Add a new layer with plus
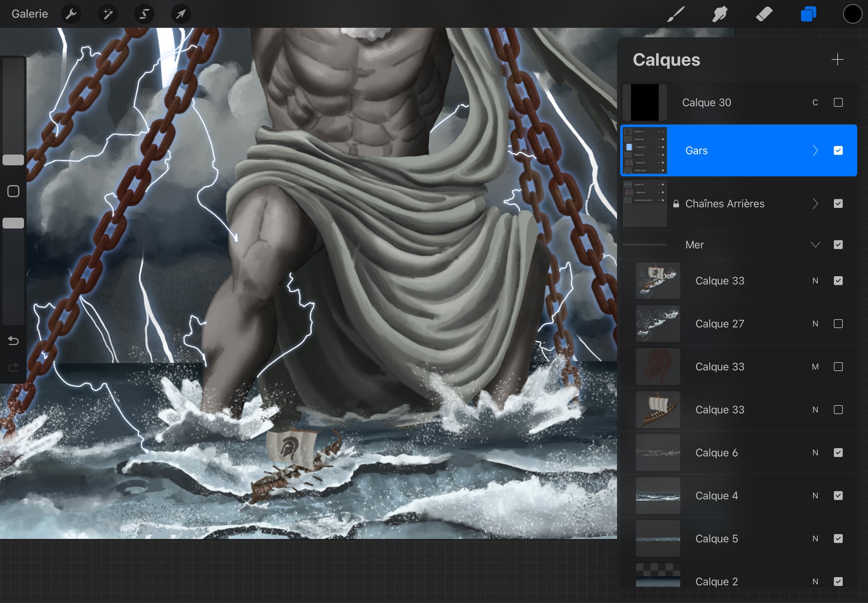The height and width of the screenshot is (603, 868). pyautogui.click(x=837, y=60)
